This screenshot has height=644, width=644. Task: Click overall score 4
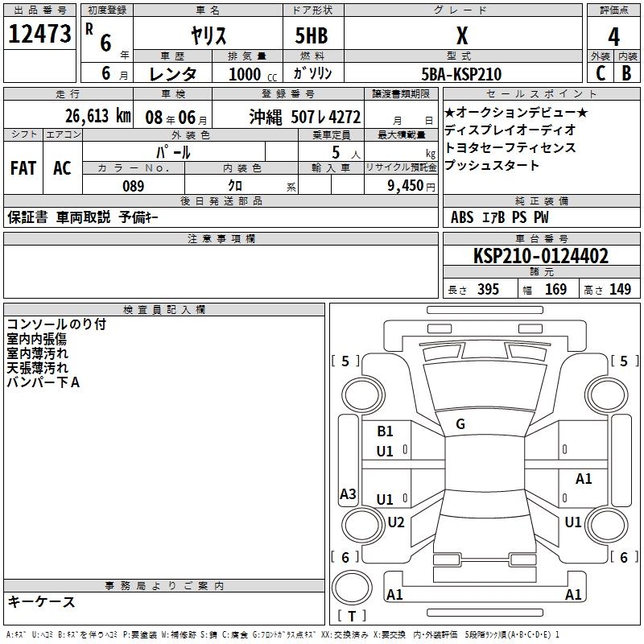613,37
